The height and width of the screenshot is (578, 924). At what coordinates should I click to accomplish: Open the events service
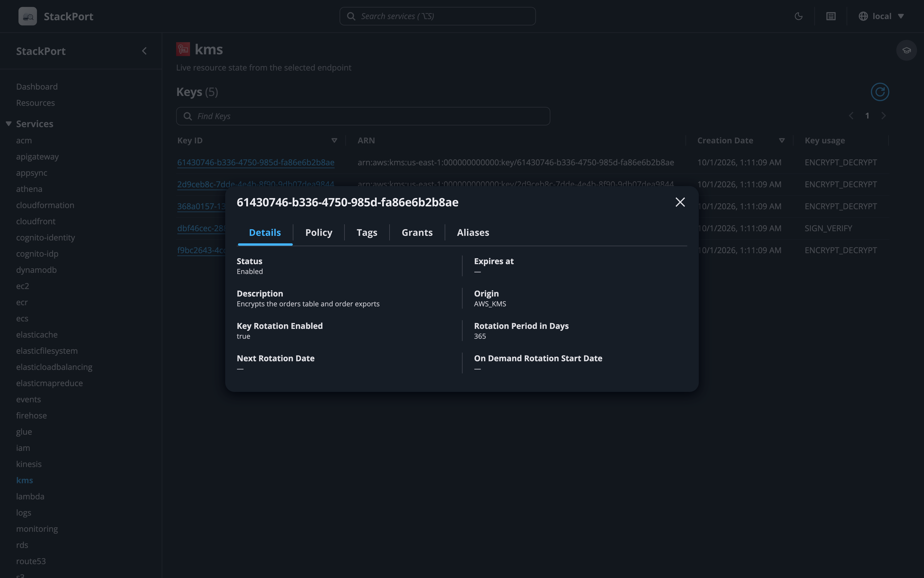coord(28,399)
